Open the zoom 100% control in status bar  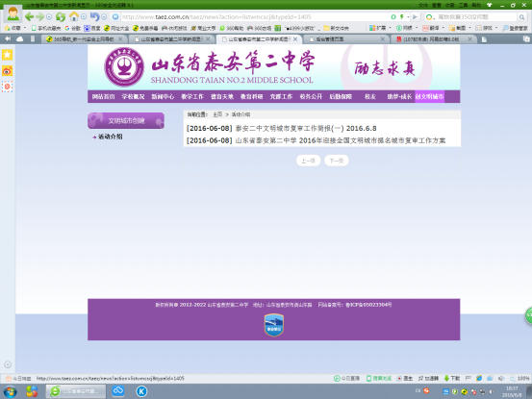click(519, 378)
